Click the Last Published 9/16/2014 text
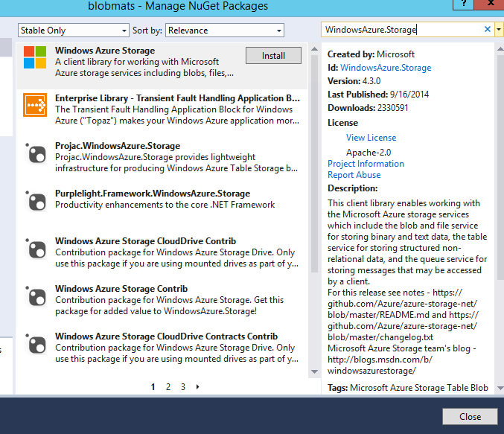Viewport: 504px width, 434px height. click(x=378, y=95)
